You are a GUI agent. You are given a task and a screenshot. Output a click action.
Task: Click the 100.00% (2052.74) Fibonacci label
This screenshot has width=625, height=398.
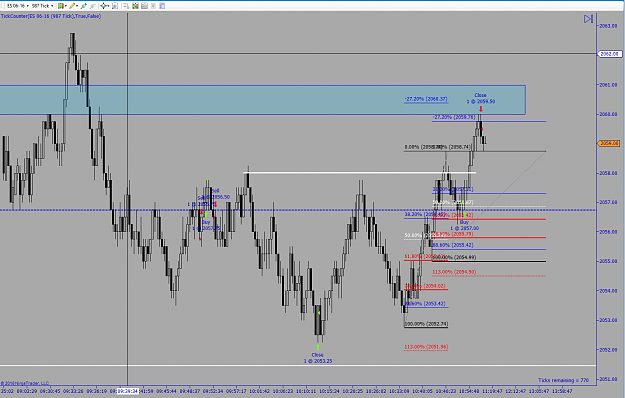(x=426, y=324)
